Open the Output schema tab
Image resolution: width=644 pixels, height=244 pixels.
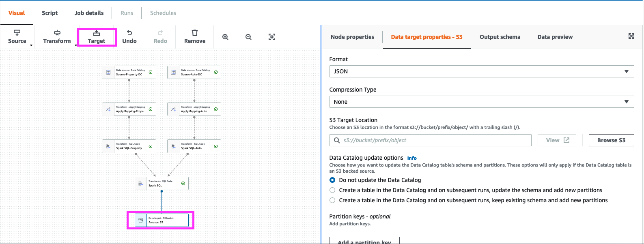pos(500,37)
